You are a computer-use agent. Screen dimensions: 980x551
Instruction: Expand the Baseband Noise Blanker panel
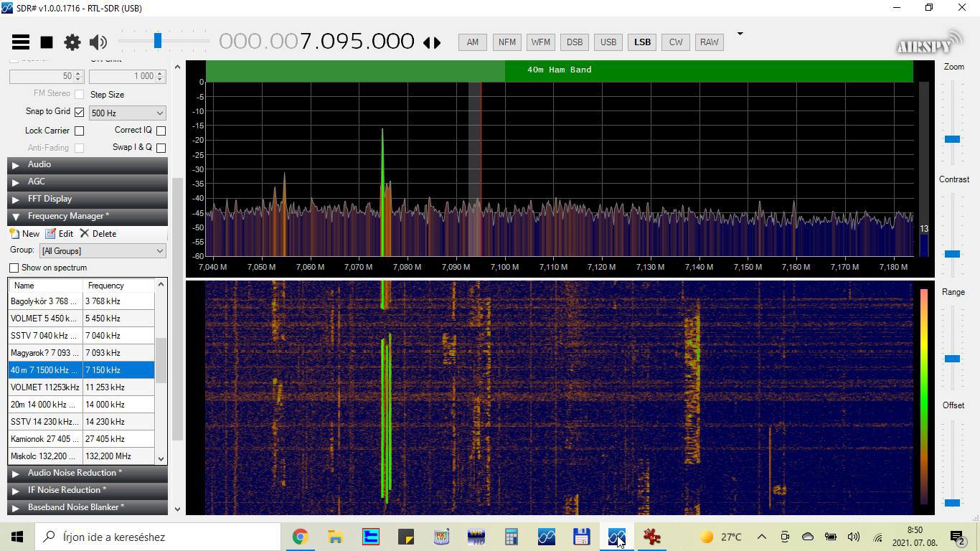click(88, 507)
